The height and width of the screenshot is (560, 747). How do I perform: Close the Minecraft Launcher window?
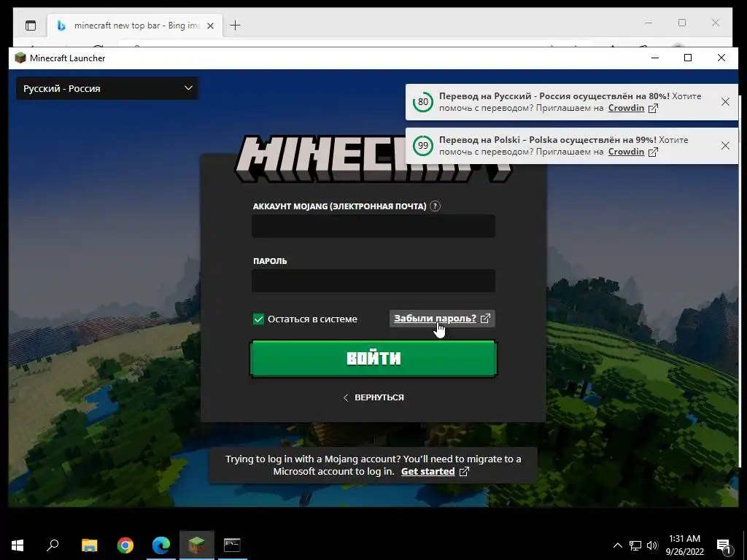pyautogui.click(x=721, y=58)
